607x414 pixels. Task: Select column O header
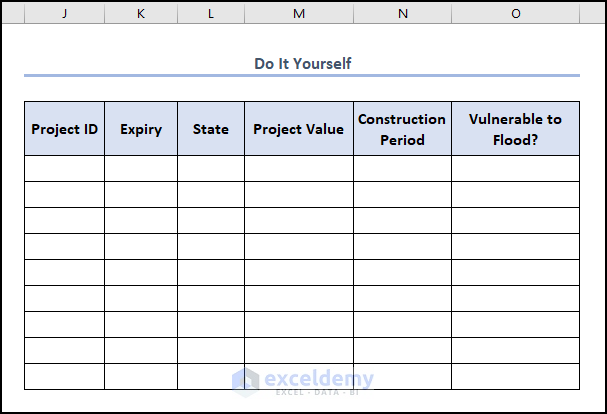pos(515,13)
